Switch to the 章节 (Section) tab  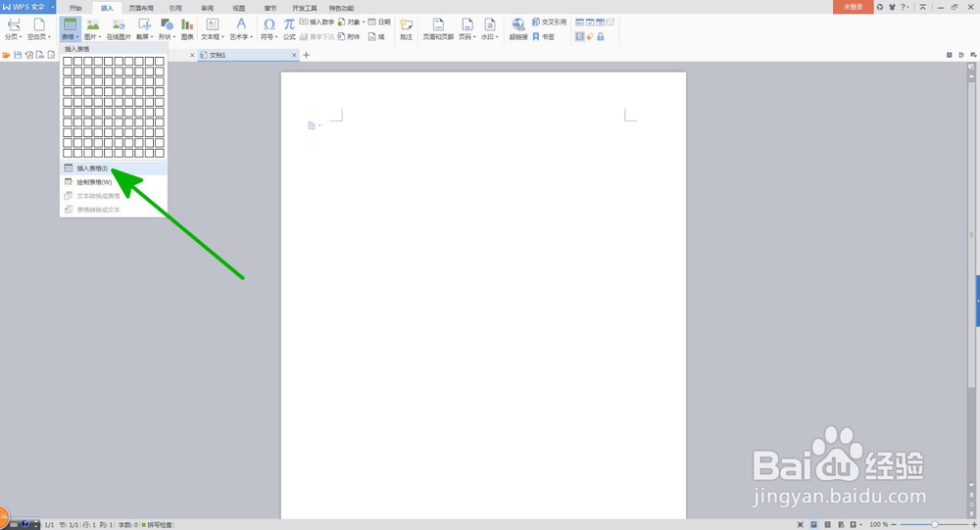tap(270, 8)
